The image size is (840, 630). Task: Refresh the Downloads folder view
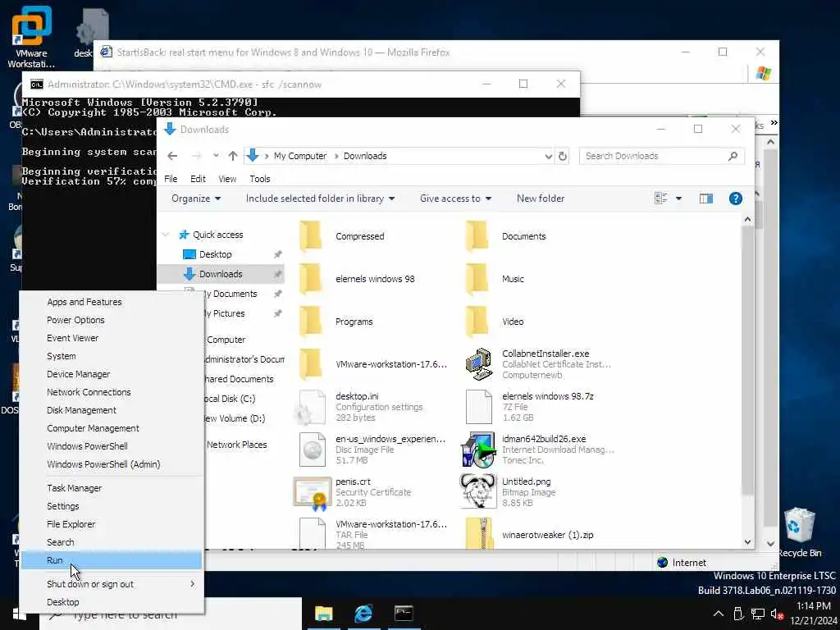[x=563, y=156]
